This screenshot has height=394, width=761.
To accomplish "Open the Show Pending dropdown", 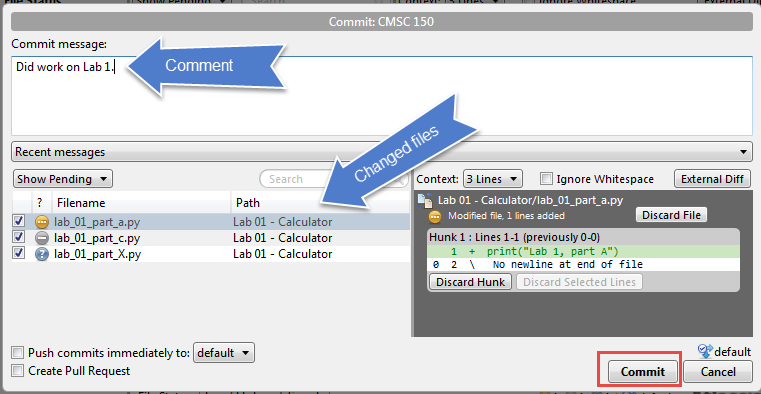I will point(63,179).
